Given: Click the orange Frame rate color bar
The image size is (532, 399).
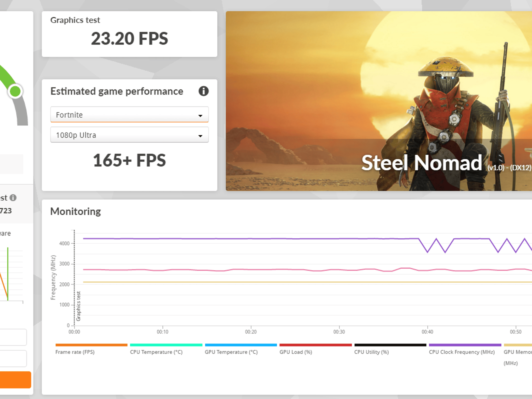Looking at the screenshot, I should point(91,345).
